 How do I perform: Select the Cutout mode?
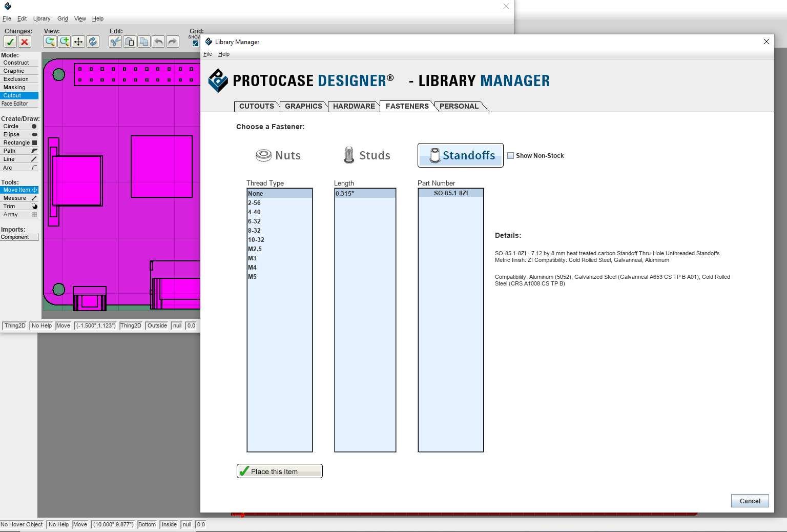click(19, 95)
